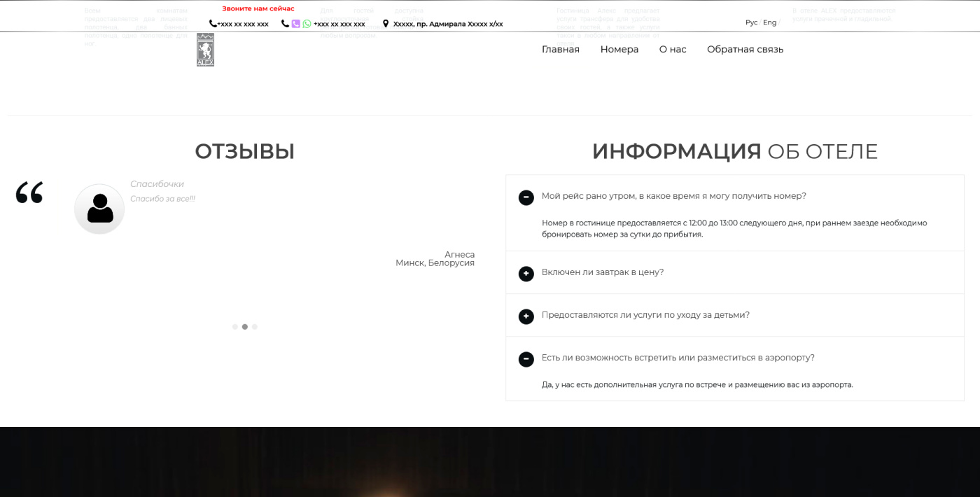
Task: Click the map pin address icon
Action: [x=386, y=24]
